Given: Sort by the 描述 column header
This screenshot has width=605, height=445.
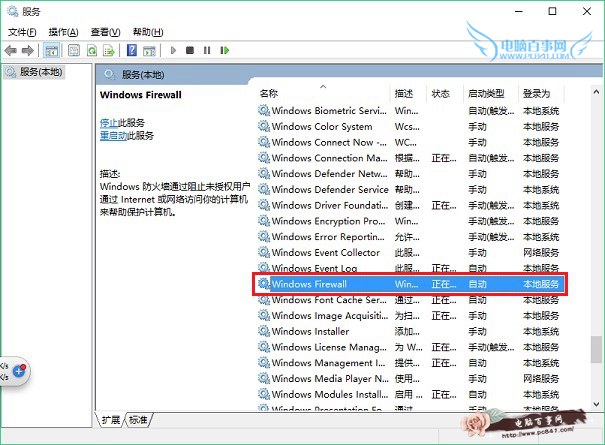Looking at the screenshot, I should click(x=409, y=93).
